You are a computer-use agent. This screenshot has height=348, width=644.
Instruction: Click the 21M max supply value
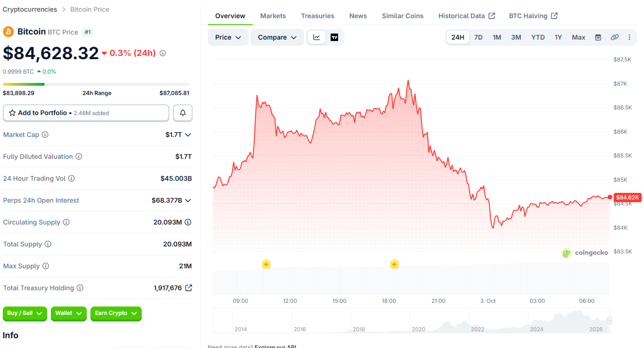point(186,266)
